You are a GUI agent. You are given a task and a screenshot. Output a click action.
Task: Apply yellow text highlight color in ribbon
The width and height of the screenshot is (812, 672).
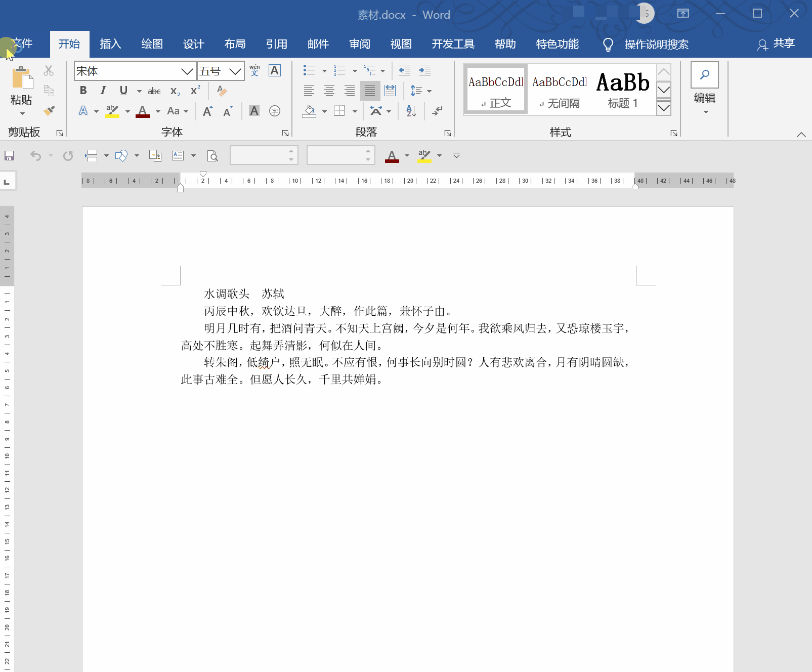(x=112, y=111)
